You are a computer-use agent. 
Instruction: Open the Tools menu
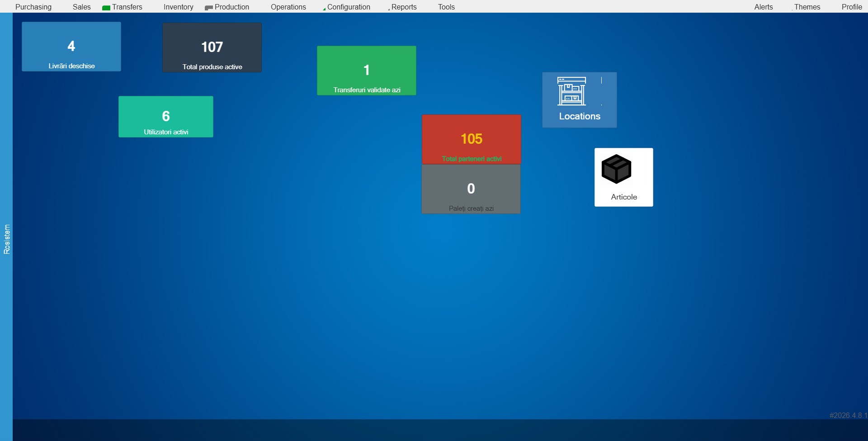[446, 7]
